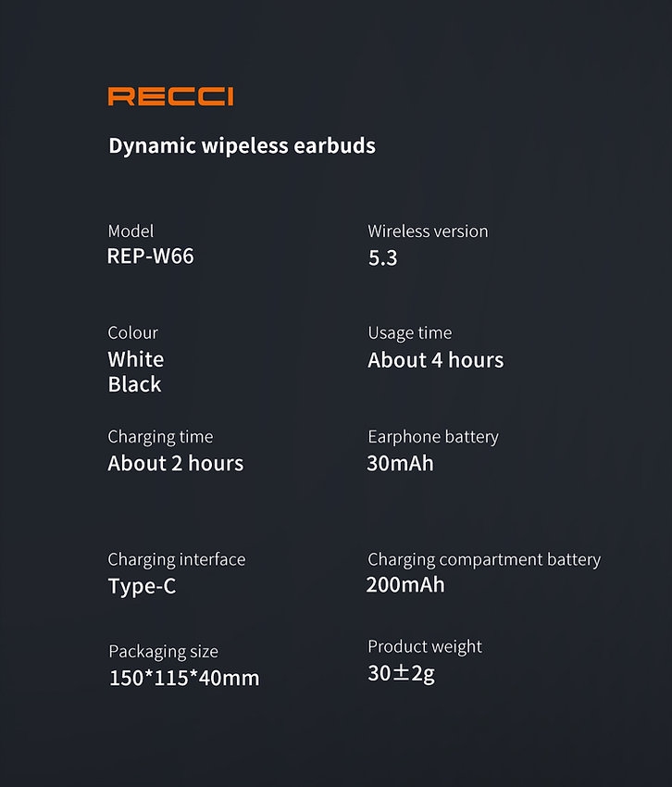Select the Earphone battery label
Image resolution: width=672 pixels, height=787 pixels.
pos(433,436)
